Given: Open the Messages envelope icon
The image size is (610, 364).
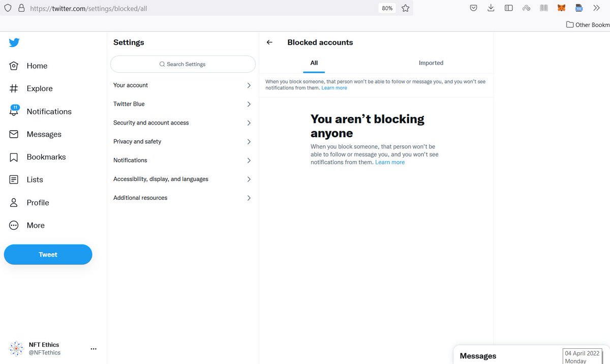Looking at the screenshot, I should 14,134.
